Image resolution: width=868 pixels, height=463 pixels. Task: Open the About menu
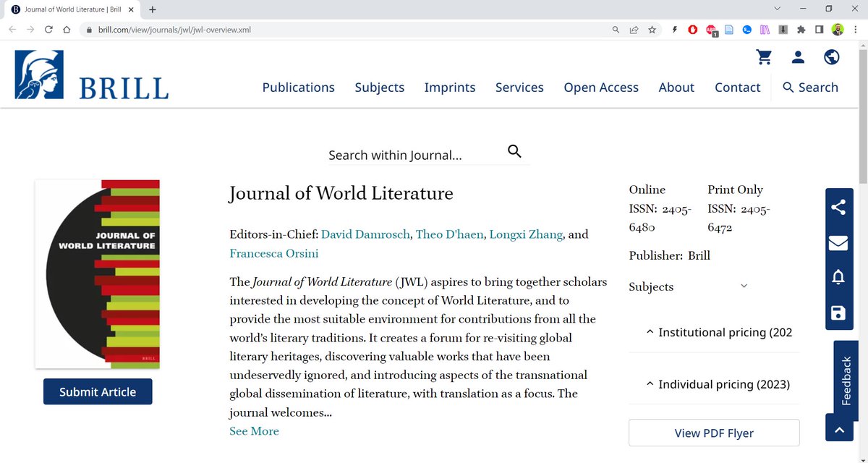[x=676, y=87]
